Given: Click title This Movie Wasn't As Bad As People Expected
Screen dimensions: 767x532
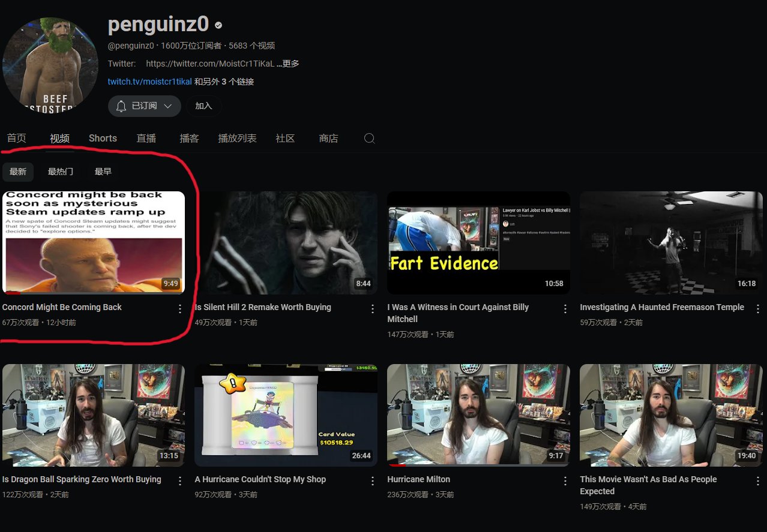Looking at the screenshot, I should tap(648, 485).
